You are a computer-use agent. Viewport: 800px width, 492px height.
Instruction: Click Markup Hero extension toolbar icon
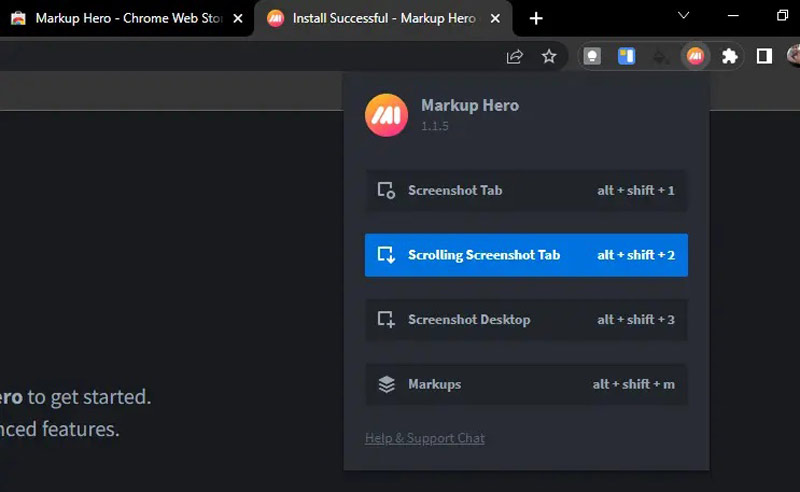pyautogui.click(x=695, y=56)
